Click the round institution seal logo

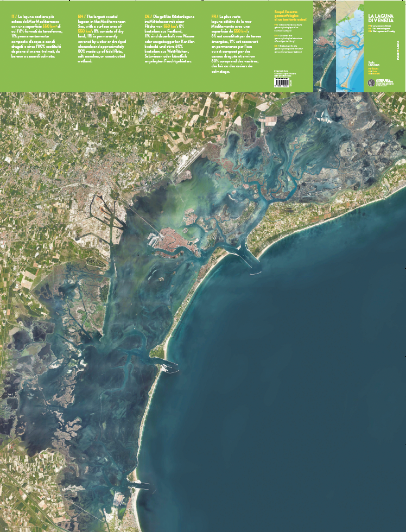pyautogui.click(x=372, y=83)
